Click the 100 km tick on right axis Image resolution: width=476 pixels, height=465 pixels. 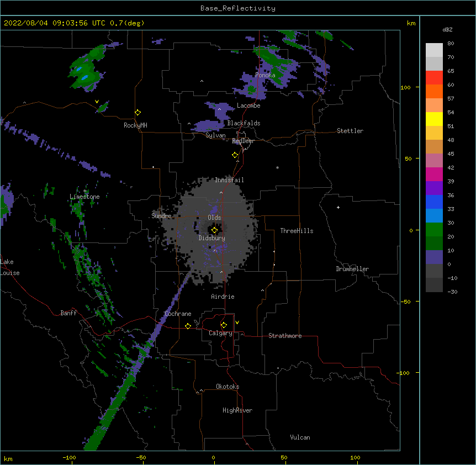point(405,87)
